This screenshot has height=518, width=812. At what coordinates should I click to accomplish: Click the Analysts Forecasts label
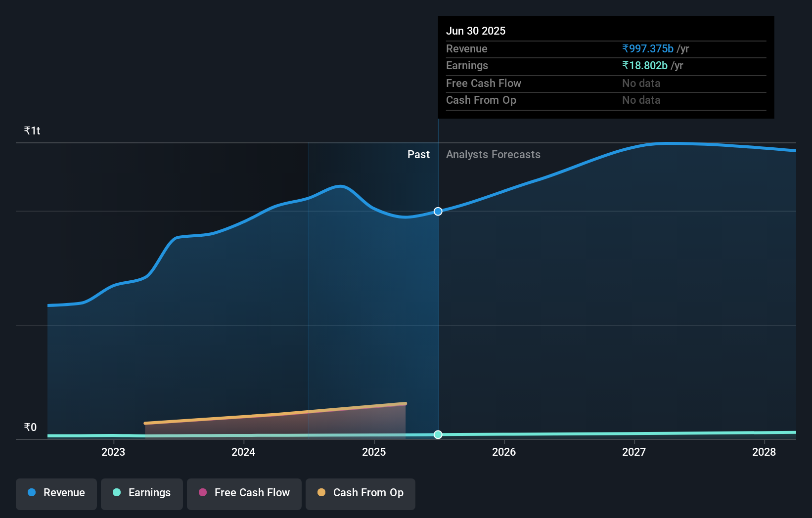[x=493, y=154]
